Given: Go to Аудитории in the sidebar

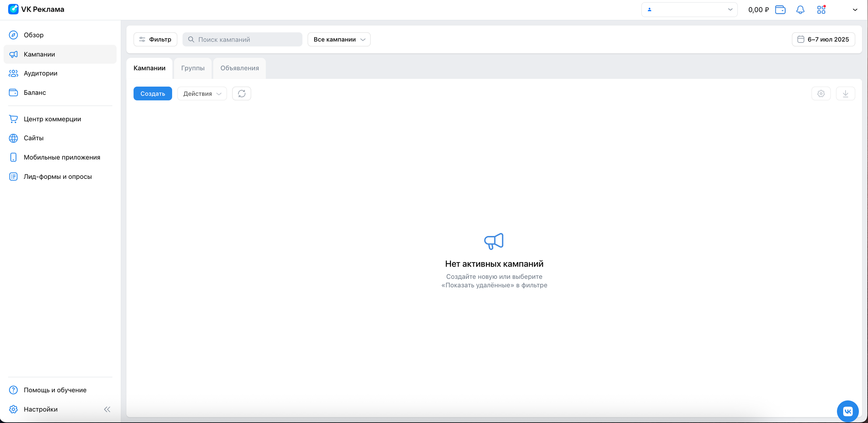Looking at the screenshot, I should [x=40, y=73].
